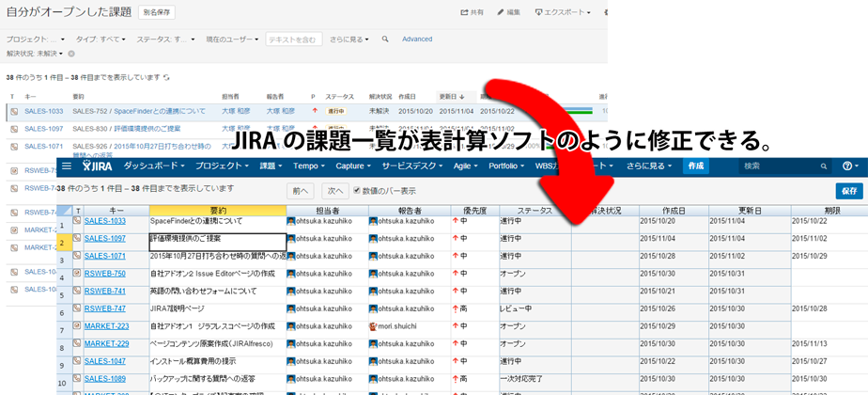Click the refresh icon next to results count
This screenshot has height=395, width=868.
coord(166,77)
